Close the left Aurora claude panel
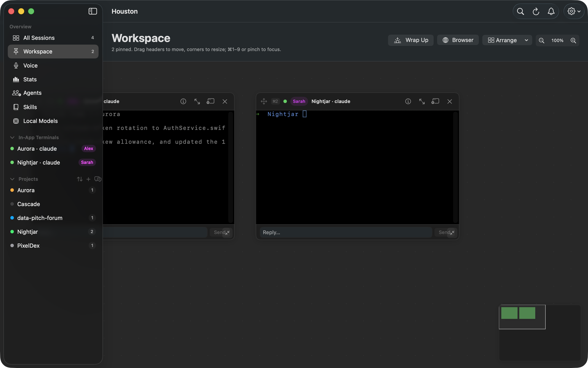 pos(225,101)
